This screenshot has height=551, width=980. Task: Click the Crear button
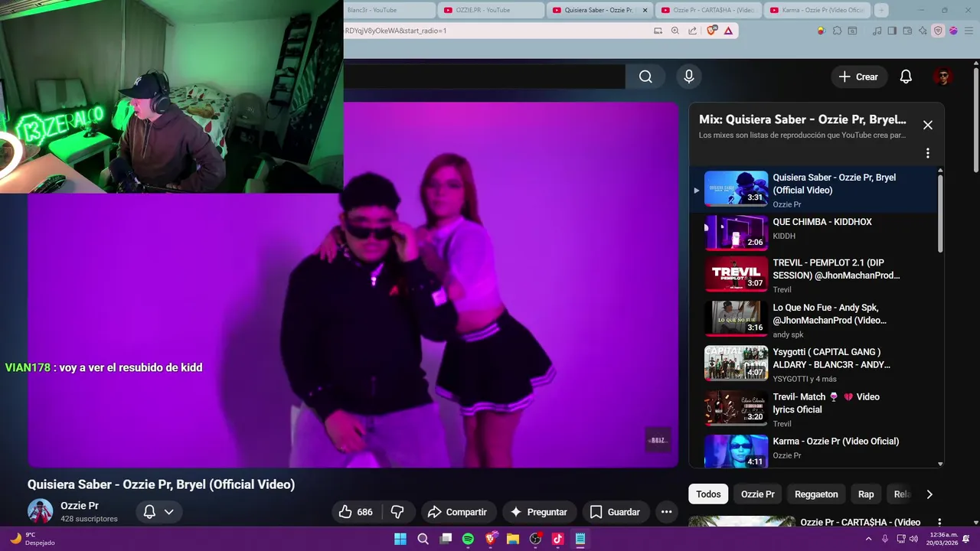coord(858,77)
